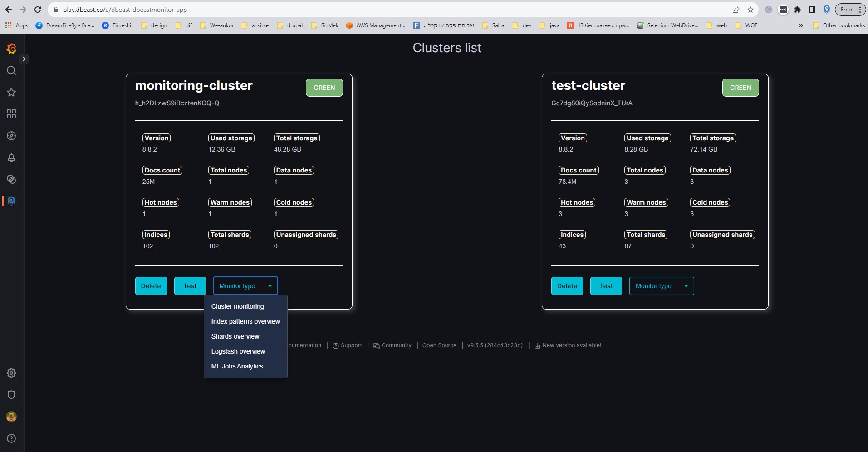Viewport: 868px width, 452px height.
Task: Open the Search dashboards magnifier icon
Action: 11,70
